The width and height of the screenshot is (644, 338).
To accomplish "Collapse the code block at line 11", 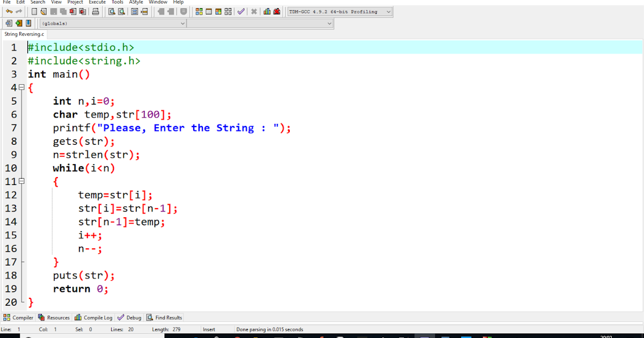I will click(x=21, y=181).
